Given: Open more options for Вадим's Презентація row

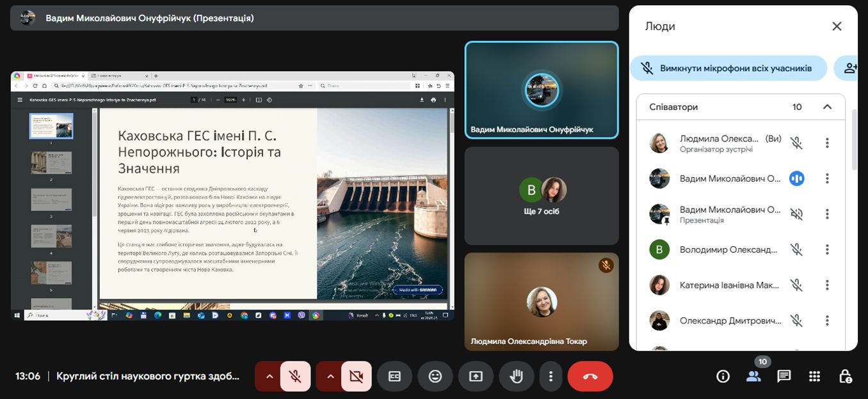Looking at the screenshot, I should click(x=827, y=214).
